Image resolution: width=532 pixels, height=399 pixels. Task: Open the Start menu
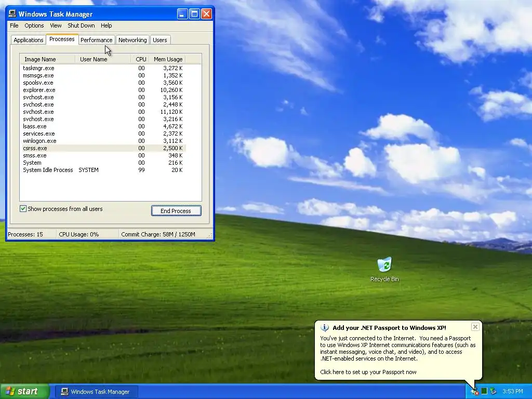click(24, 392)
